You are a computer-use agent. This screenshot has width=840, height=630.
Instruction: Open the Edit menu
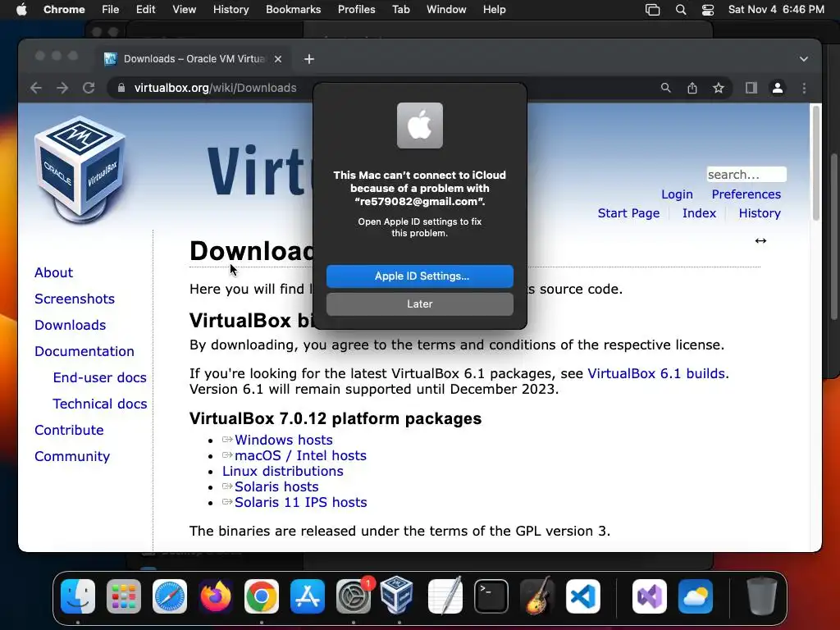point(145,10)
